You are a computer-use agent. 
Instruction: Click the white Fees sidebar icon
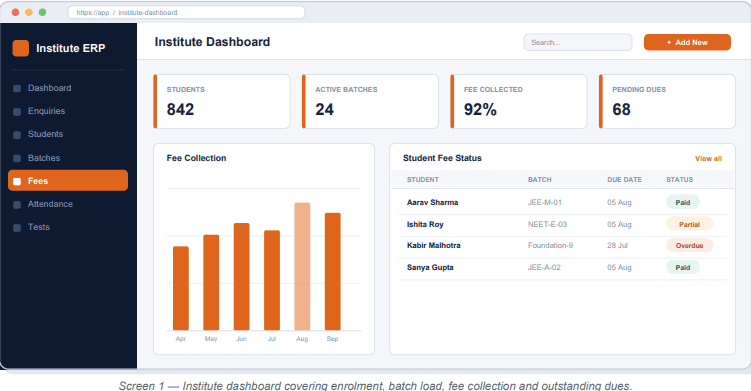[17, 181]
